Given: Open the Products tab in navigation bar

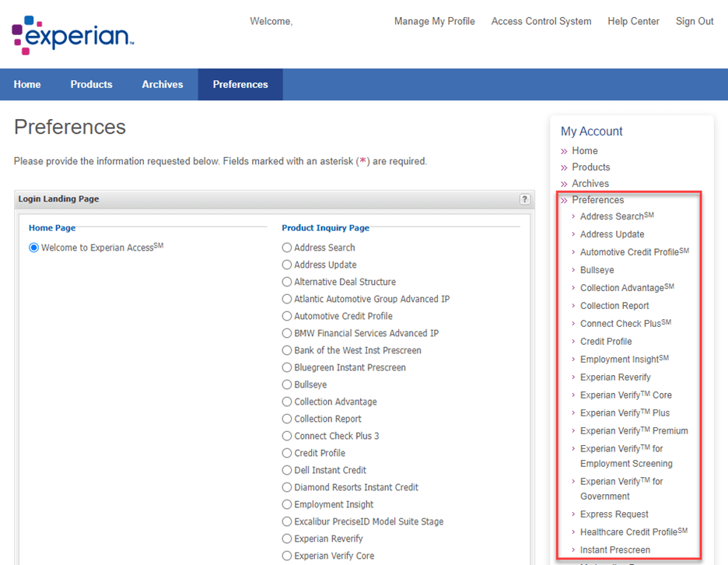Looking at the screenshot, I should point(91,84).
